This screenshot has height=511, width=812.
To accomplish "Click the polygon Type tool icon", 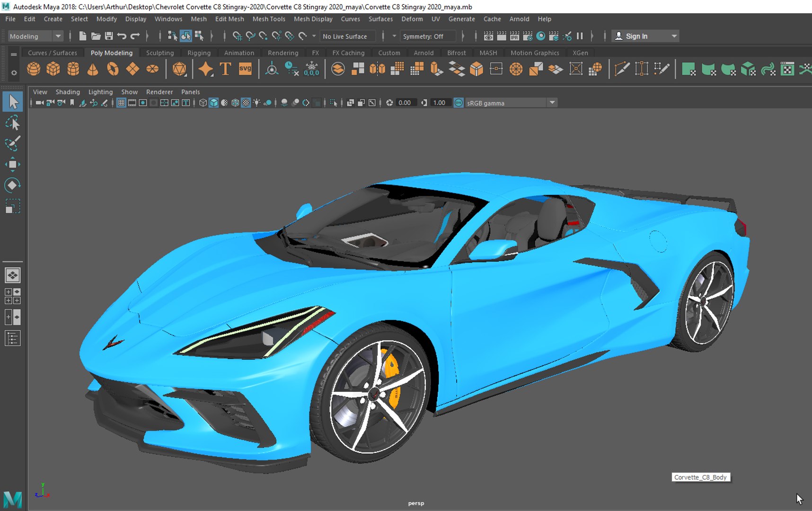I will pyautogui.click(x=226, y=69).
